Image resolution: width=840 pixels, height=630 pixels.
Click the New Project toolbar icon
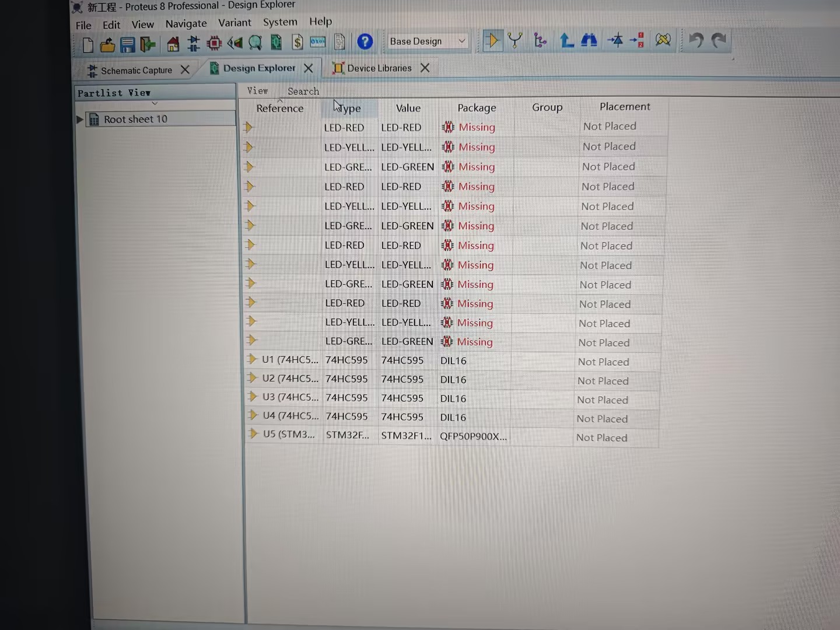87,44
